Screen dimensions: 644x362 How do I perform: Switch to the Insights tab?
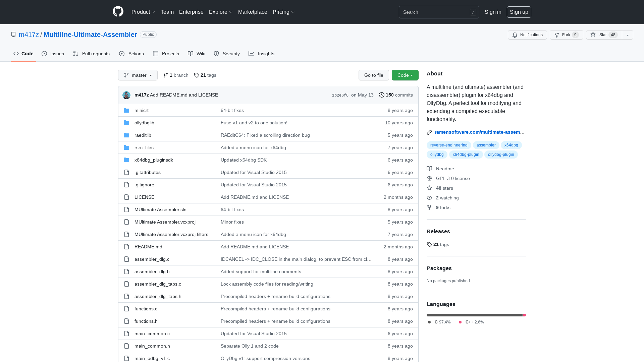[x=262, y=54]
